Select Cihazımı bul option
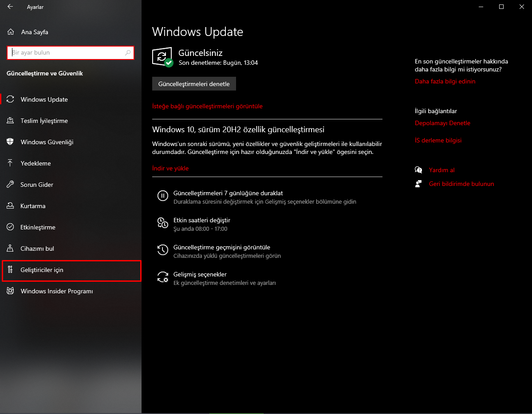532x414 pixels. 71,248
